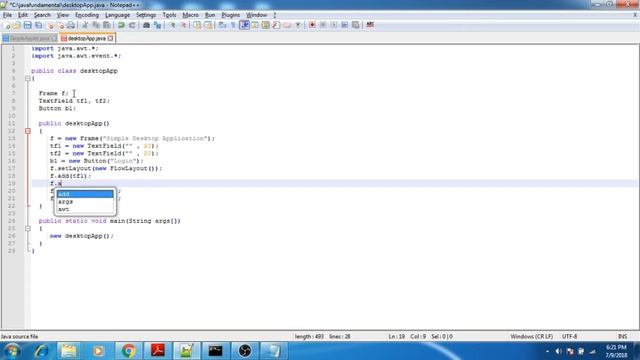This screenshot has width=640, height=360.
Task: Open the Window menu
Action: [256, 15]
